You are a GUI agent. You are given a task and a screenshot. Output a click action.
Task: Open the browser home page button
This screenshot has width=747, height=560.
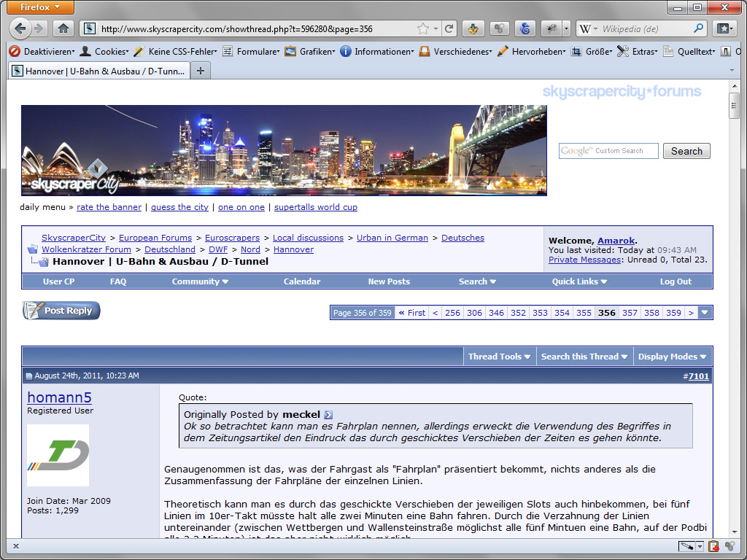63,28
